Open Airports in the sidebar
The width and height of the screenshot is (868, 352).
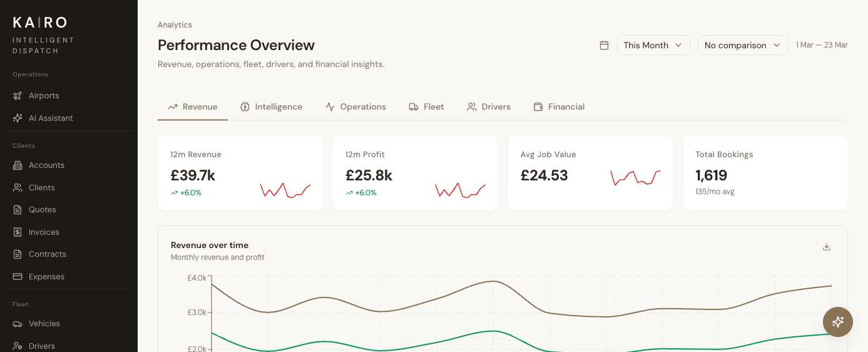69,96
